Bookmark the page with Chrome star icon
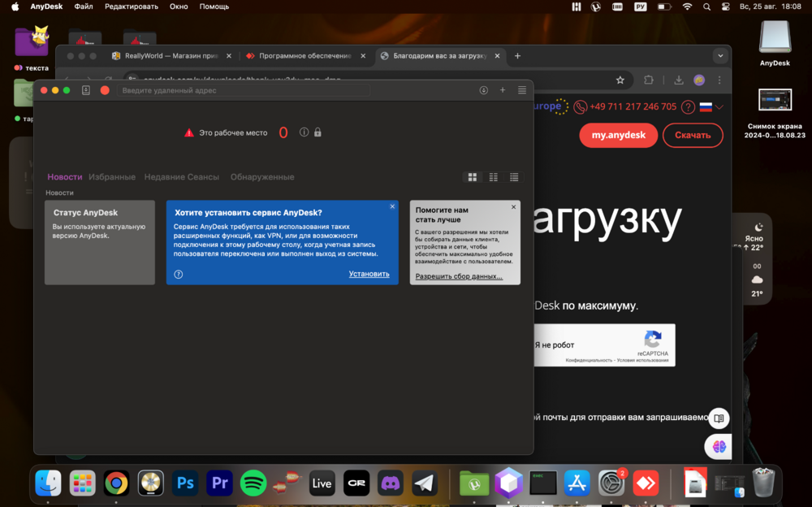This screenshot has width=812, height=507. pyautogui.click(x=620, y=80)
